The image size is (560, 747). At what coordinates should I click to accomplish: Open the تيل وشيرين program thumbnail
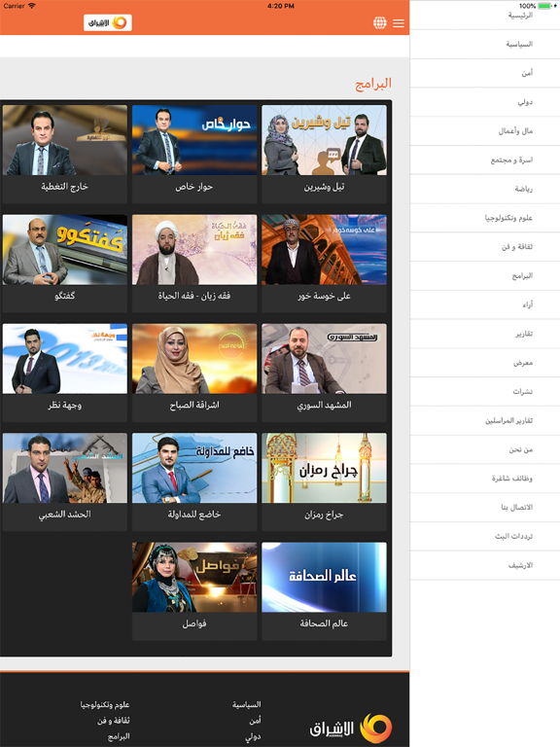(x=324, y=140)
